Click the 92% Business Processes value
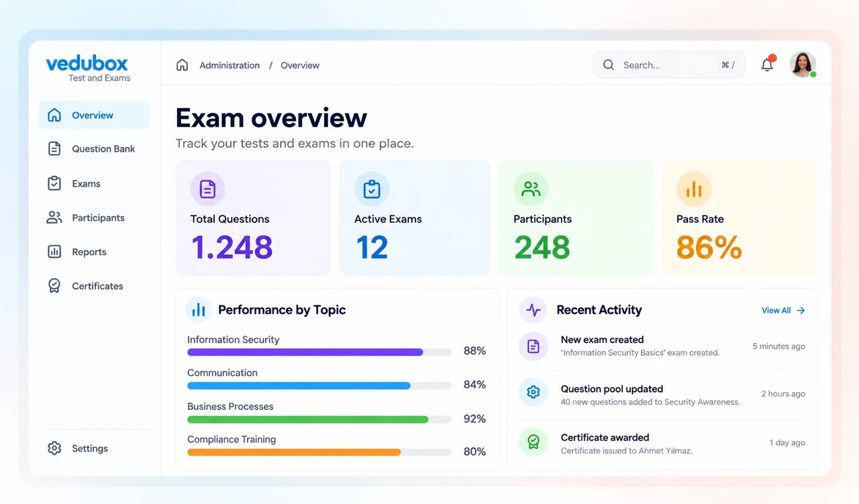Image resolution: width=859 pixels, height=504 pixels. click(474, 419)
